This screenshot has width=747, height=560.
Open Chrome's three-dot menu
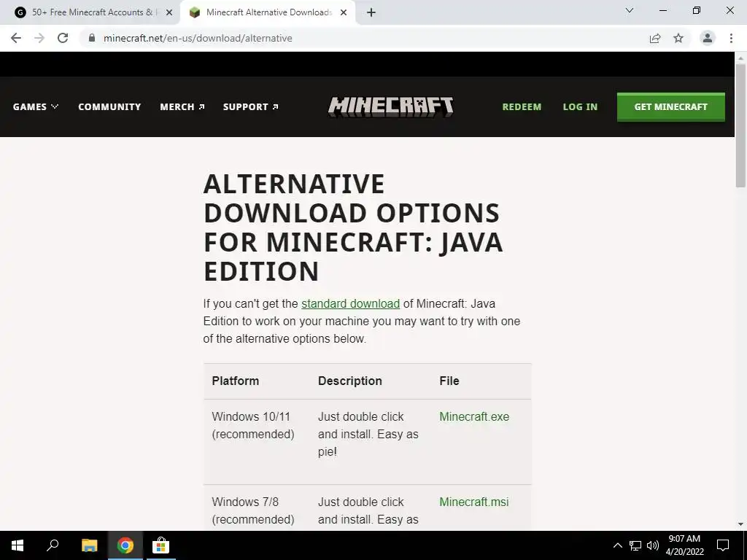pyautogui.click(x=731, y=38)
